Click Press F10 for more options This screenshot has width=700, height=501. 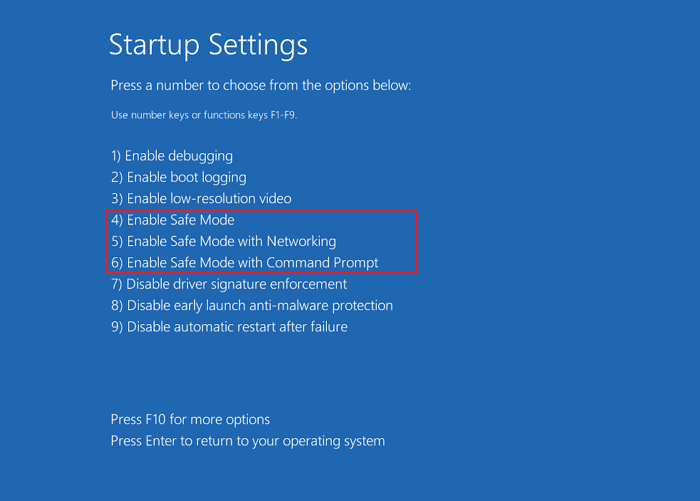coord(190,419)
